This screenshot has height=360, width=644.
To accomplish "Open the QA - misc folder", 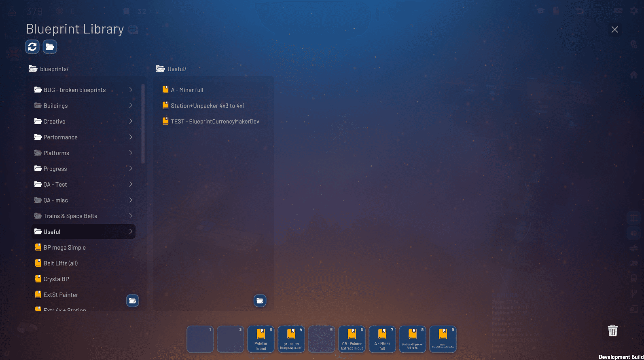I will [x=83, y=200].
